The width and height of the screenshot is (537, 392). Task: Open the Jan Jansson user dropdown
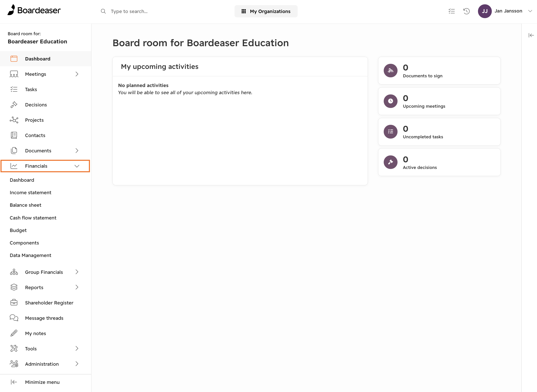click(x=505, y=11)
